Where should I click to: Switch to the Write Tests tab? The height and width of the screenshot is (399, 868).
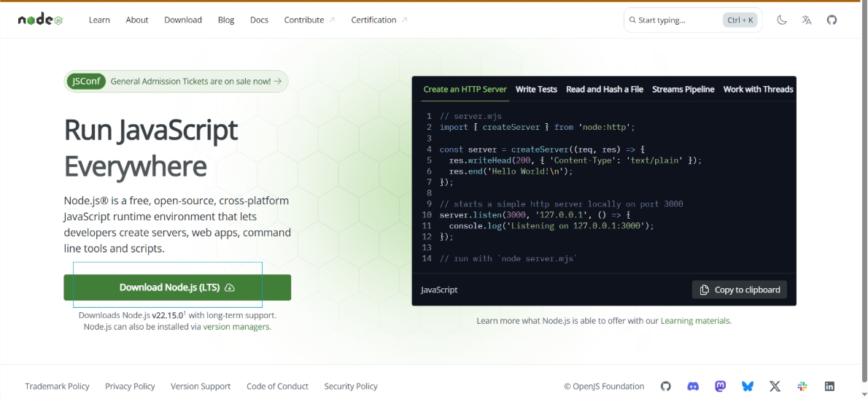tap(536, 89)
